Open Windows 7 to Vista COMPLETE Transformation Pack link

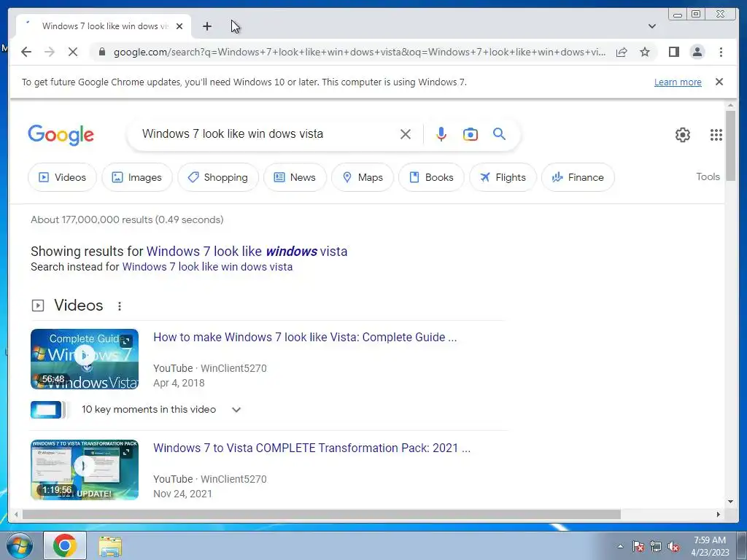pos(311,448)
